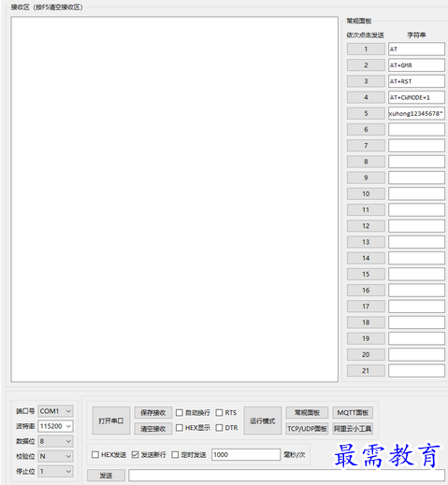Image resolution: width=448 pixels, height=485 pixels.
Task: Click the send text box beside 发送
Action: (286, 476)
